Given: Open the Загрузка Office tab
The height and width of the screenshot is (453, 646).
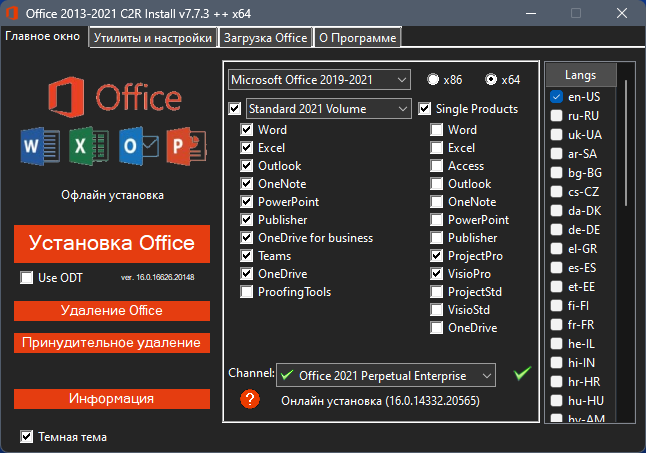Looking at the screenshot, I should pyautogui.click(x=265, y=38).
